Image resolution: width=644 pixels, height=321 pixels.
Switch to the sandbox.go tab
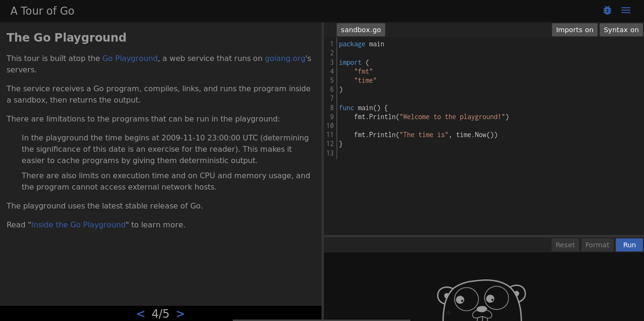[x=361, y=29]
